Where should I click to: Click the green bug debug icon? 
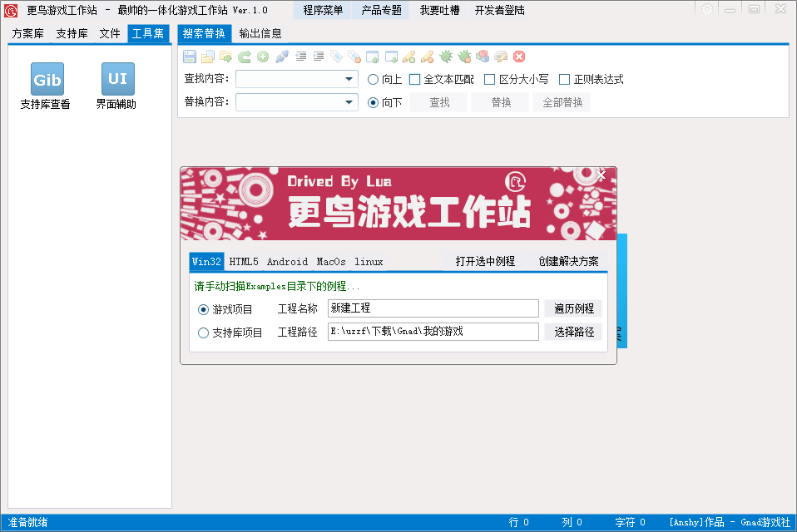point(446,57)
